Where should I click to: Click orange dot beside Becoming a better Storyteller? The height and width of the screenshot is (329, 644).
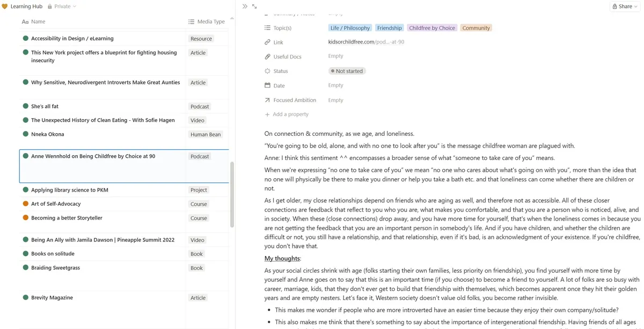(25, 217)
